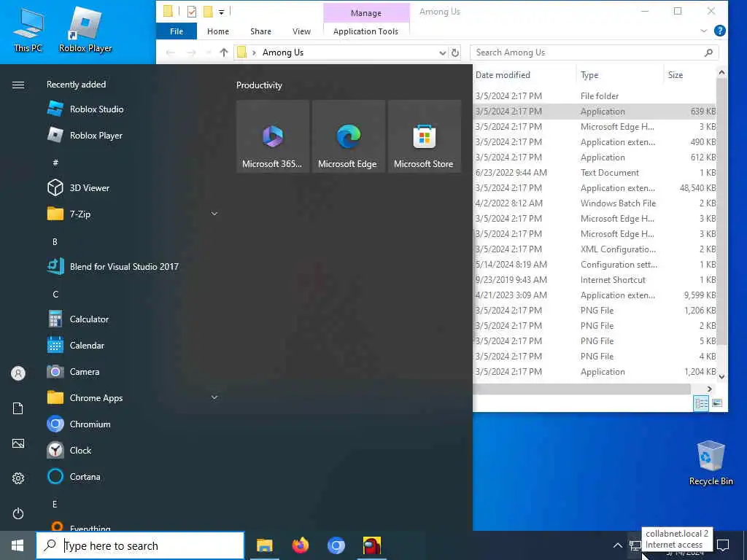This screenshot has width=747, height=560.
Task: Click the taskbar Type here to search box
Action: coord(140,545)
